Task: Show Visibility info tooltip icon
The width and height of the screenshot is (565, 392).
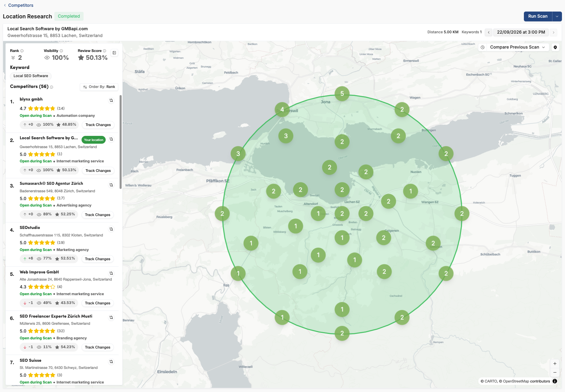Action: (61, 51)
